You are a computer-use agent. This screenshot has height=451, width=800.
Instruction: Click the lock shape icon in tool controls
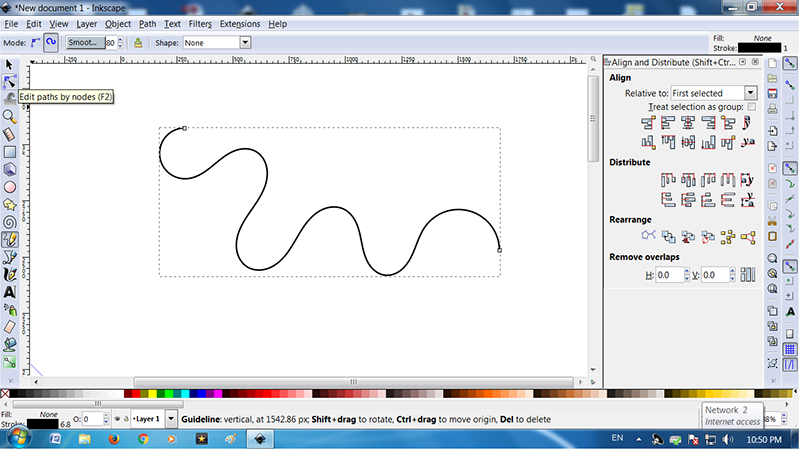tap(138, 43)
